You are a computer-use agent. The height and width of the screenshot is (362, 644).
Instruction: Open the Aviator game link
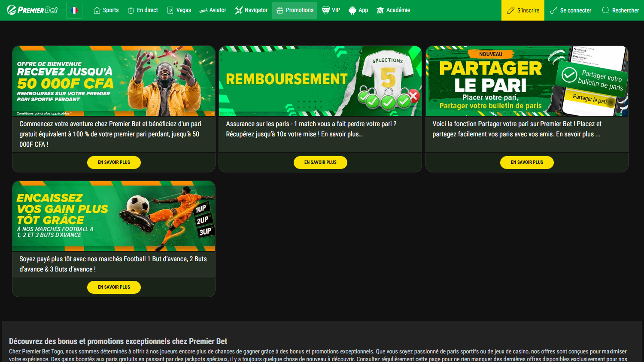[213, 10]
